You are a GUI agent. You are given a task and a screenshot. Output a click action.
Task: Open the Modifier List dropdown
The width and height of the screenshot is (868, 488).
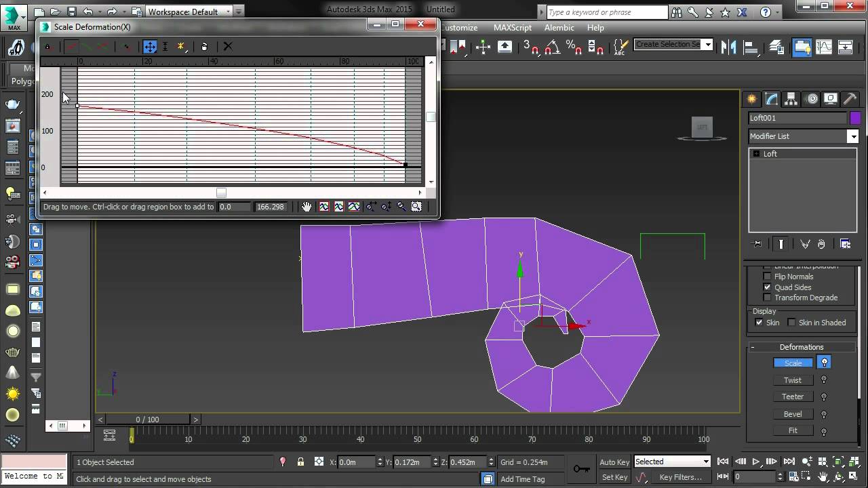[x=804, y=136]
